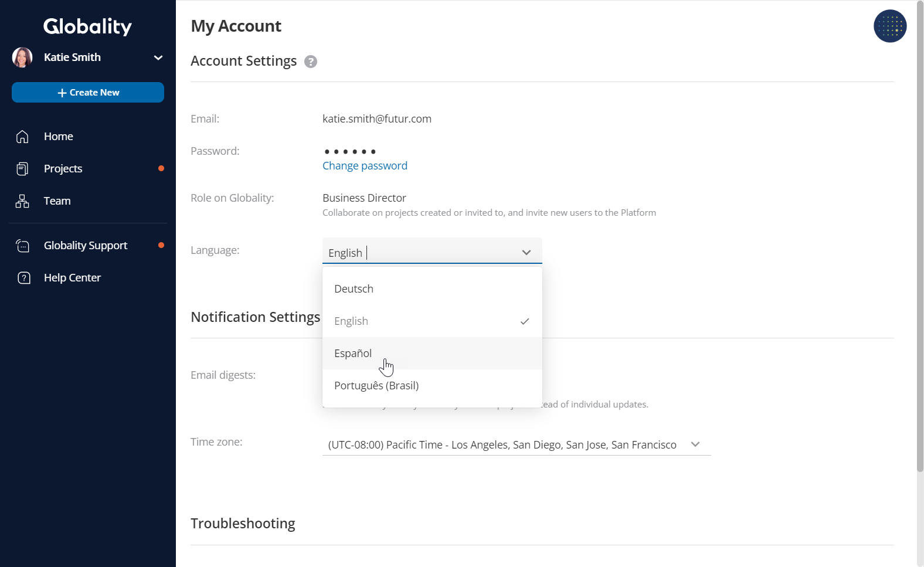Image resolution: width=924 pixels, height=567 pixels.
Task: Choose Português (Brasil) language option
Action: [432, 386]
